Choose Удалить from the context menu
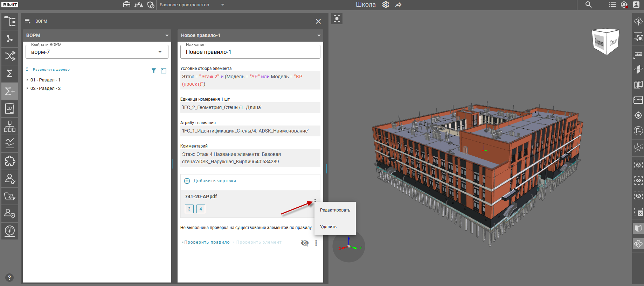Image resolution: width=644 pixels, height=286 pixels. tap(328, 227)
